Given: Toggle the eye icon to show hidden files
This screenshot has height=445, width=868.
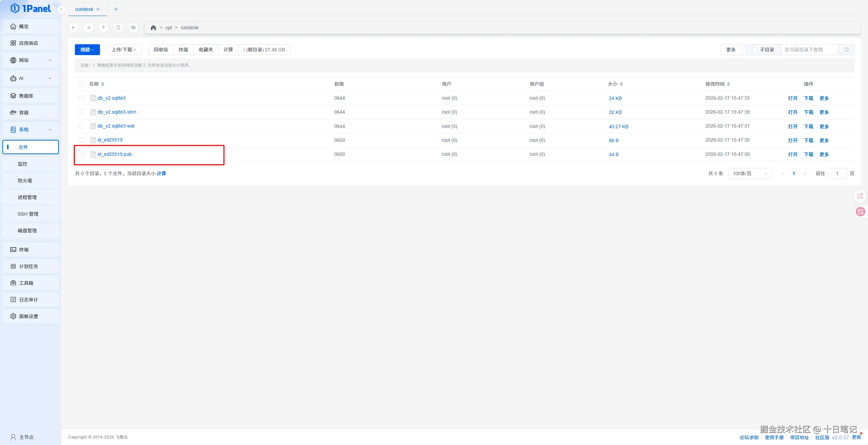Looking at the screenshot, I should point(133,28).
